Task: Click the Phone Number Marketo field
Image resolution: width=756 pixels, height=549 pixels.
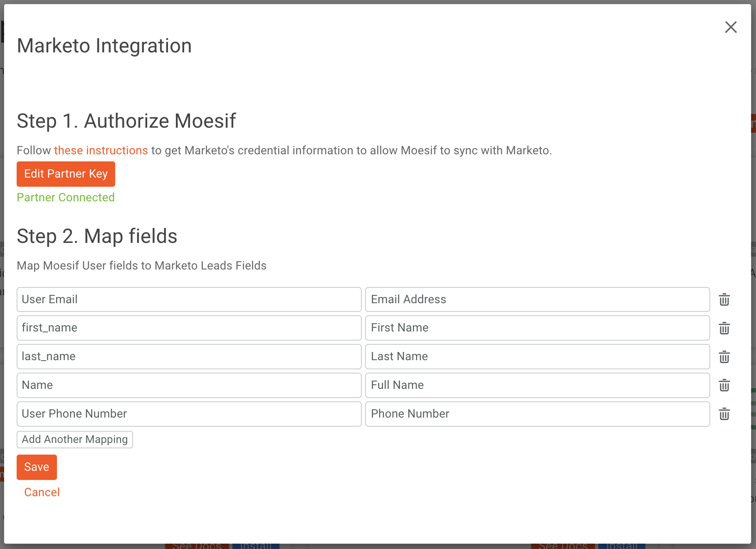Action: click(x=537, y=414)
